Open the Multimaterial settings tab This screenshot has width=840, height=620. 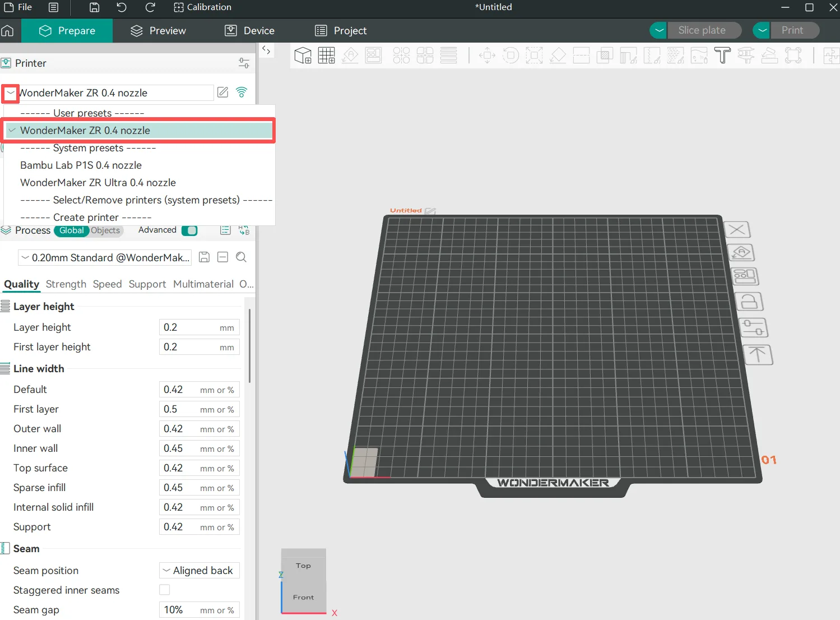point(203,284)
